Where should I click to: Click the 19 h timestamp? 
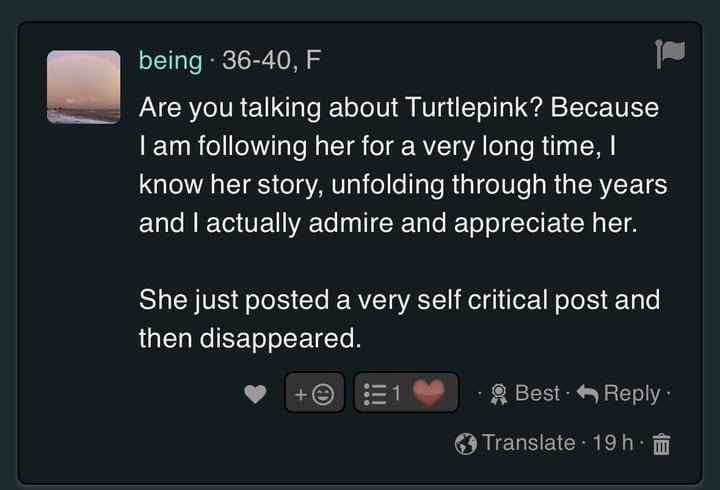tap(610, 442)
